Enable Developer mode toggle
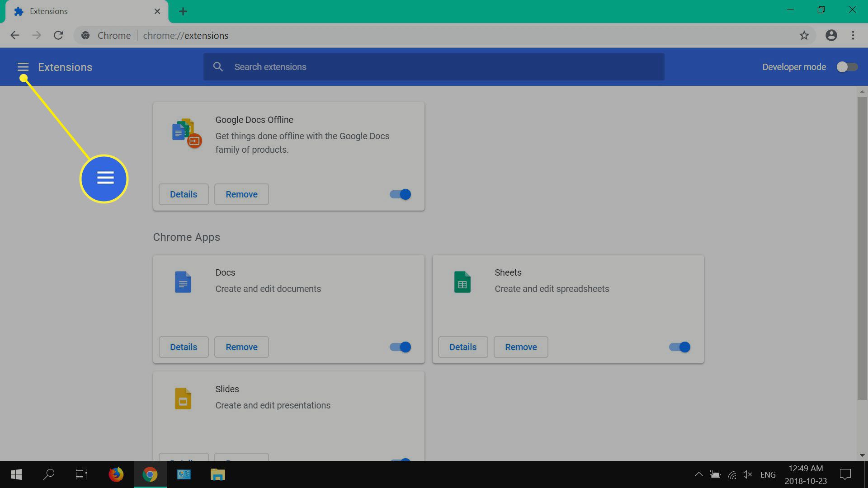The width and height of the screenshot is (868, 488). click(847, 67)
